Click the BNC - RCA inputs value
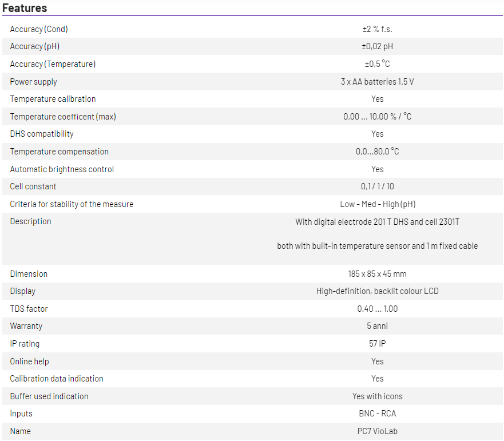 pyautogui.click(x=377, y=414)
